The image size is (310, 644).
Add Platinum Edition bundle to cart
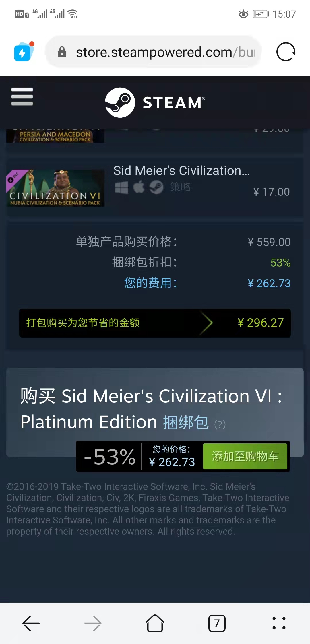click(245, 456)
